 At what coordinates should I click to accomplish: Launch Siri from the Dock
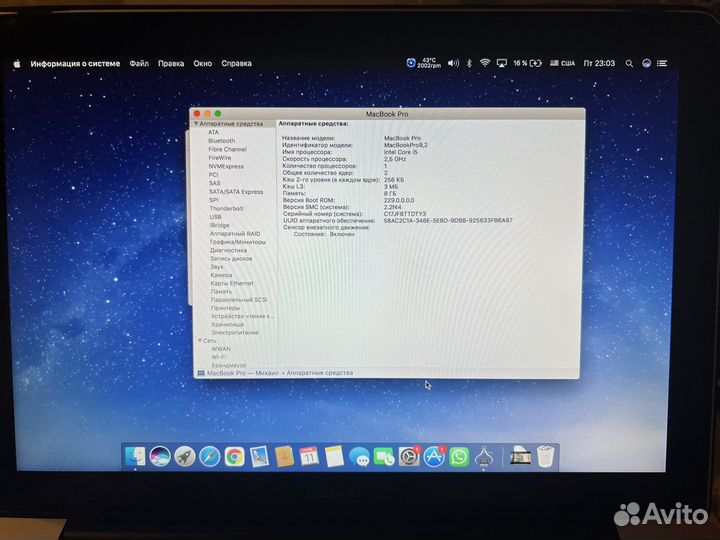(160, 456)
